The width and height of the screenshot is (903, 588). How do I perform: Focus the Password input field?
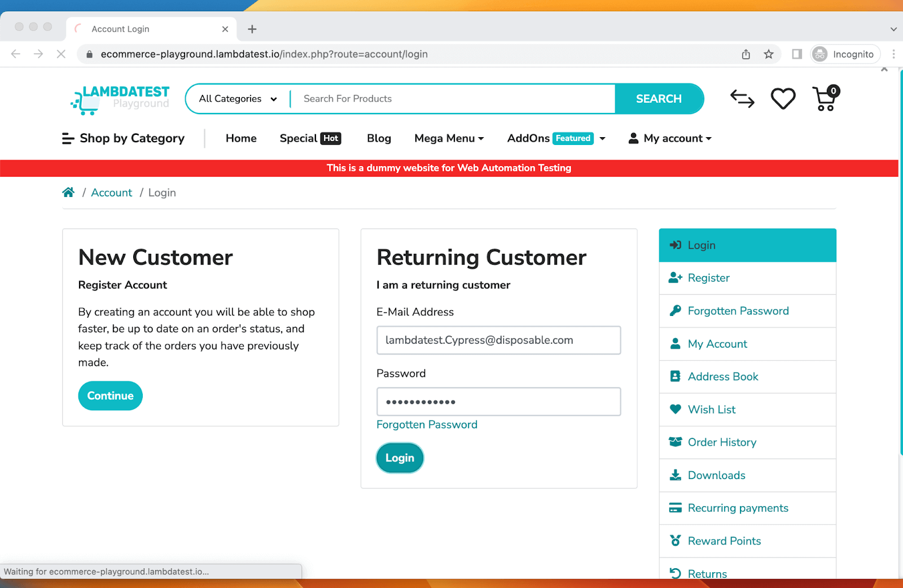pos(498,402)
